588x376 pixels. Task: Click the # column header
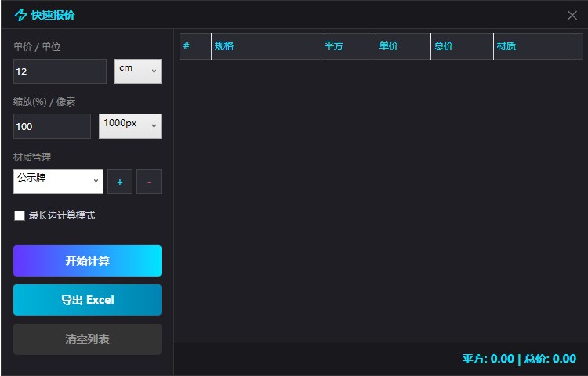coord(195,46)
